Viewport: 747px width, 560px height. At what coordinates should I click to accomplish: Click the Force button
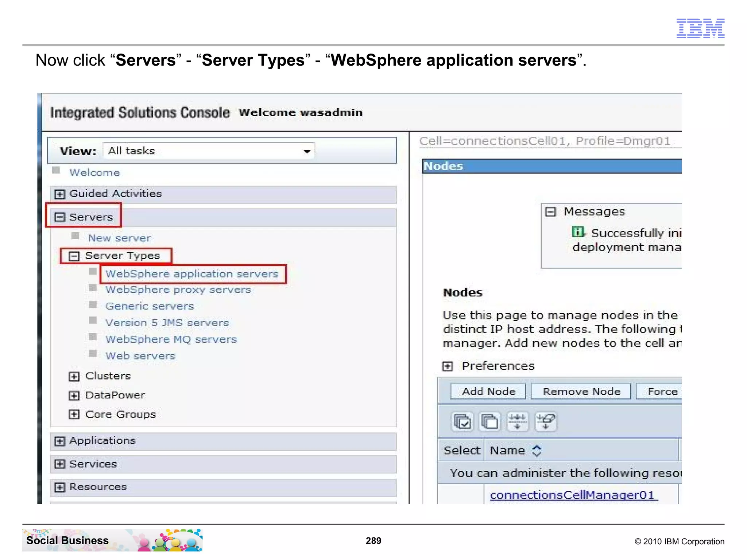coord(659,392)
